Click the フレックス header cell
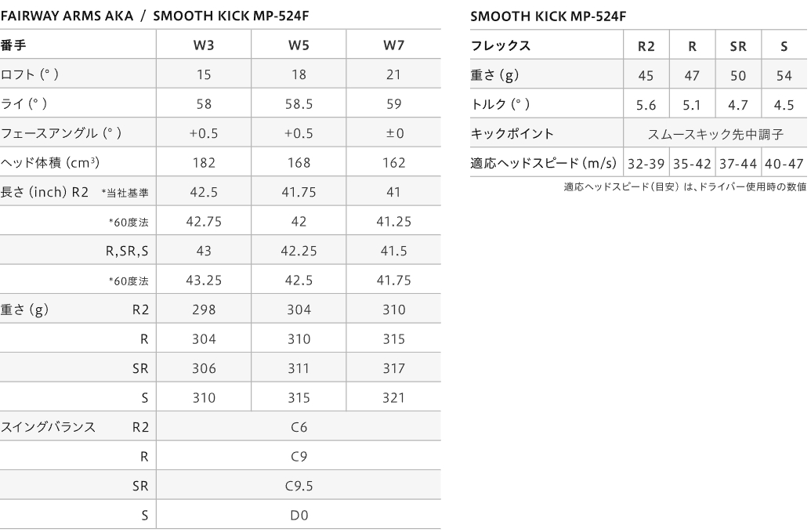811x532 pixels. click(x=500, y=45)
